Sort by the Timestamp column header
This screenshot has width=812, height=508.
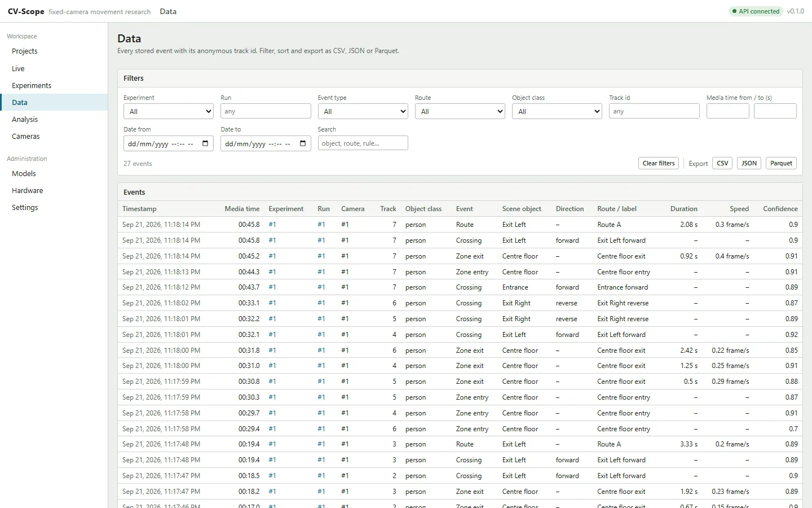point(139,209)
